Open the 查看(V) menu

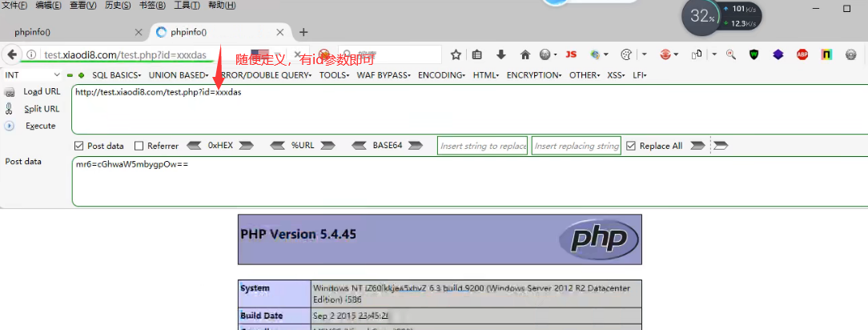tap(83, 5)
